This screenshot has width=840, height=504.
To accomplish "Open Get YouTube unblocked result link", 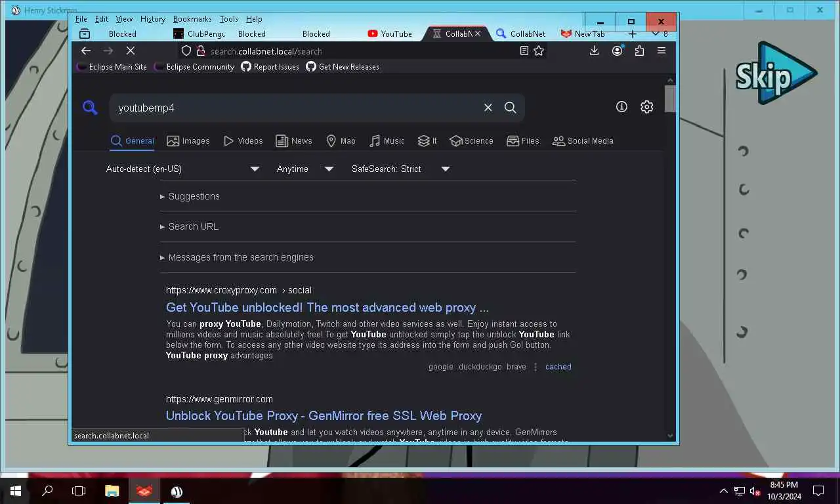I will pyautogui.click(x=327, y=308).
